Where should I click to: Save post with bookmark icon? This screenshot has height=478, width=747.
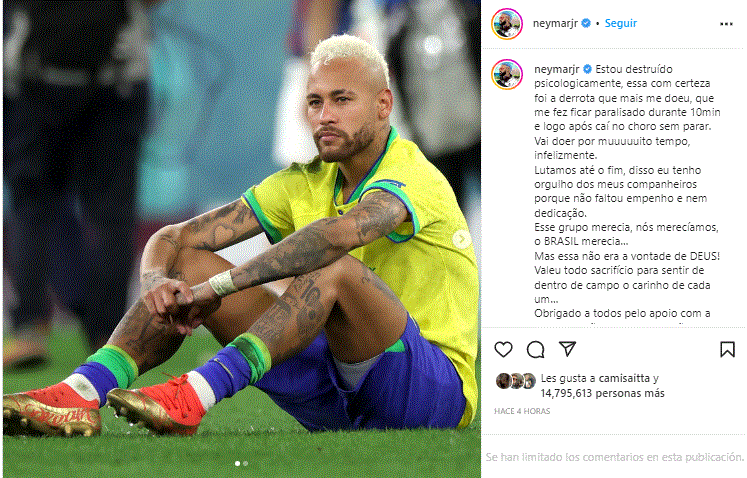click(727, 349)
